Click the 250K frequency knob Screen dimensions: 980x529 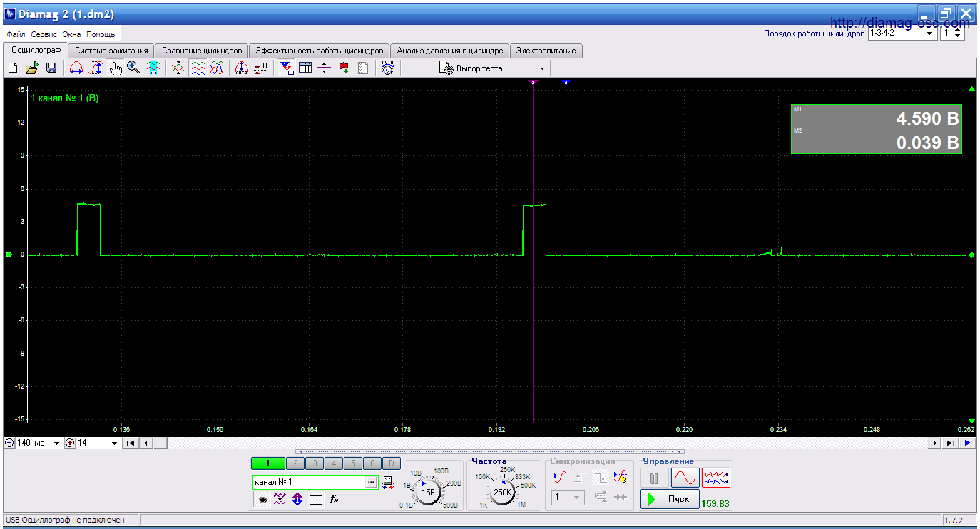point(503,492)
